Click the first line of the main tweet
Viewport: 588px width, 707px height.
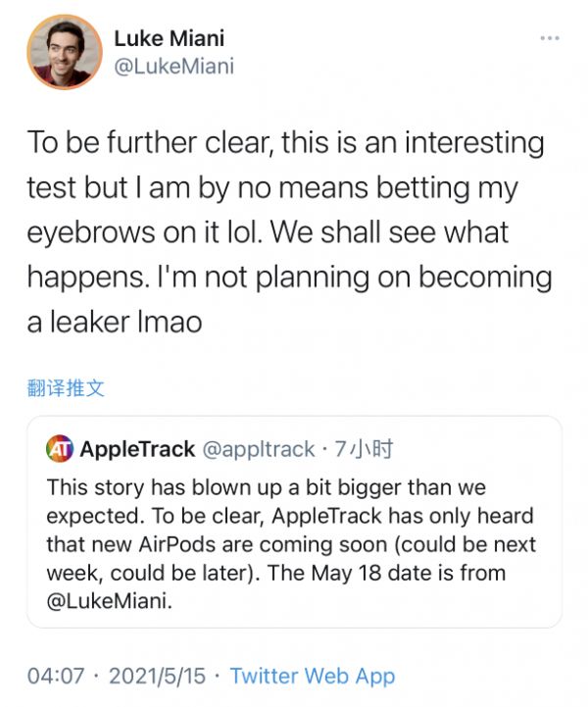285,142
